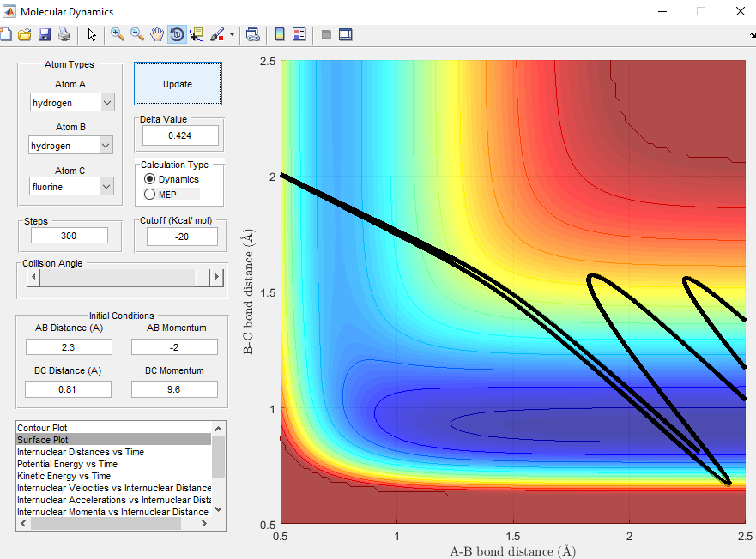Select the MEP calculation type
The height and width of the screenshot is (559, 756).
coord(150,195)
